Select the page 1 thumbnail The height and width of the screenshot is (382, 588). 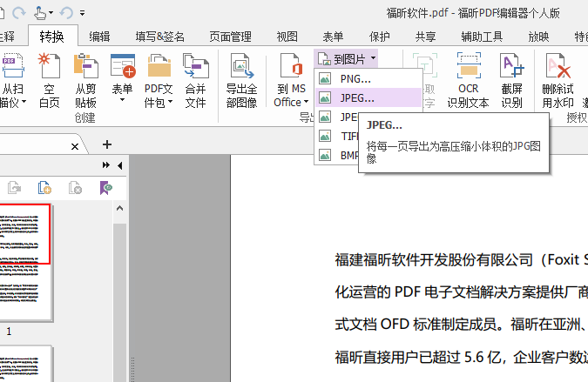coord(25,262)
